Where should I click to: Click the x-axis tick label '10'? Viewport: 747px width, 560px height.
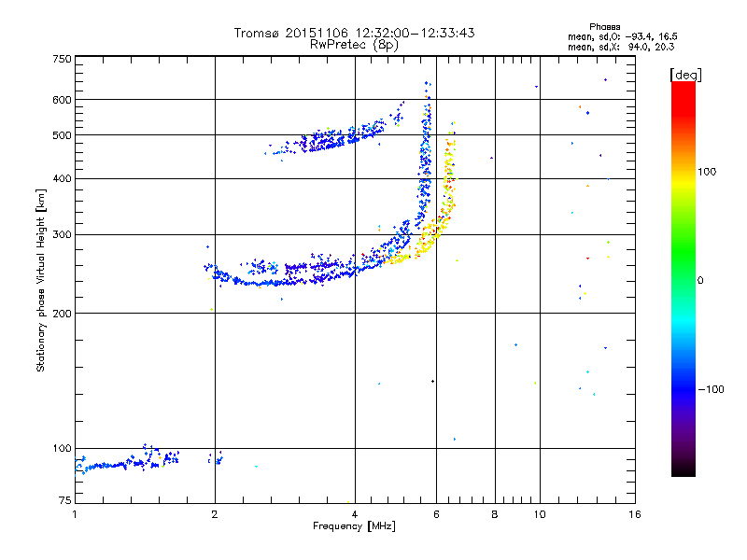pos(540,514)
